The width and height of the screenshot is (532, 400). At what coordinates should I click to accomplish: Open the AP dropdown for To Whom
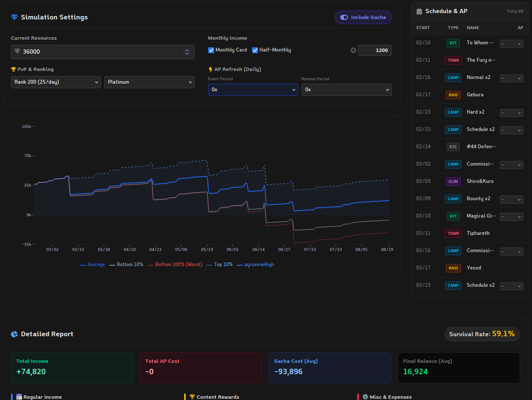(512, 44)
